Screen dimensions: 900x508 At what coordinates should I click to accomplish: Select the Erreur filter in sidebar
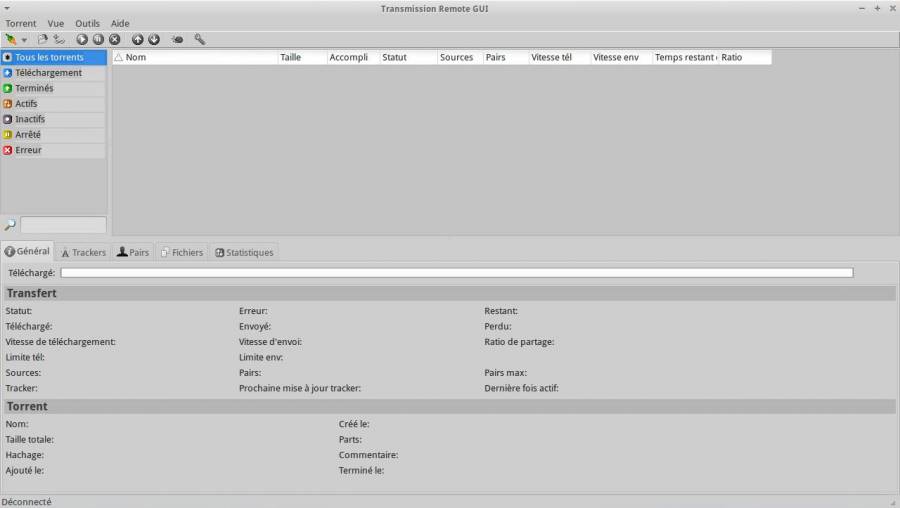(28, 150)
